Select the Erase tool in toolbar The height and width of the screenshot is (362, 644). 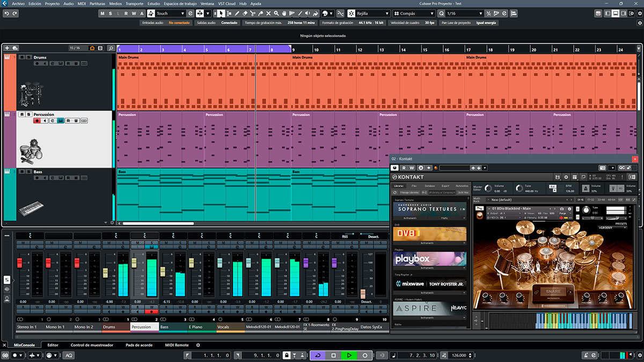point(245,13)
